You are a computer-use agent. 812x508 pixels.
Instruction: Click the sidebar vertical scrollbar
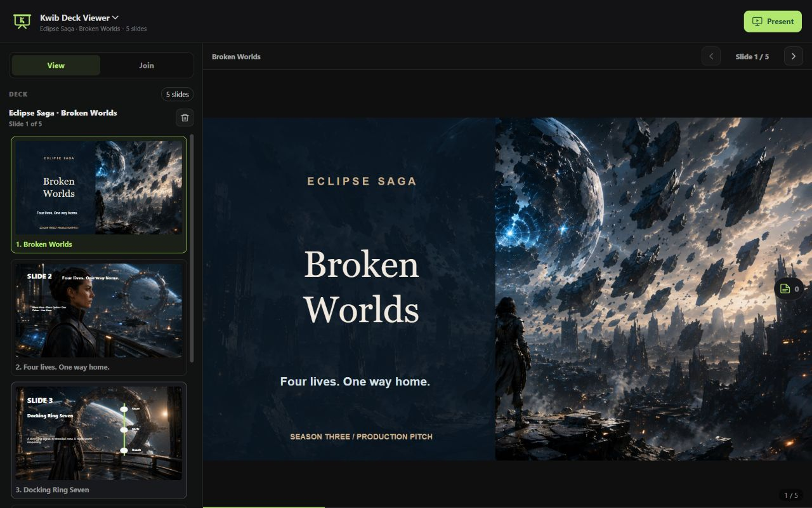(x=192, y=248)
